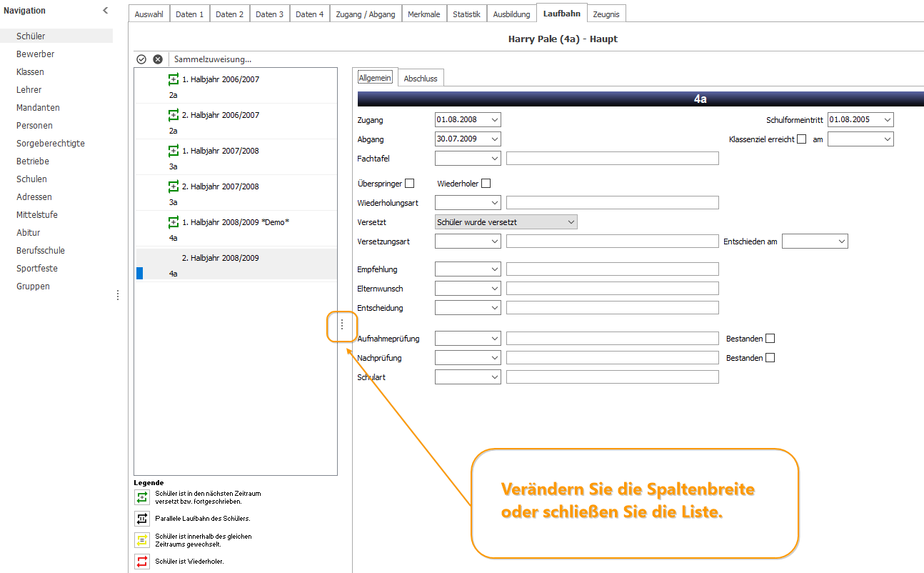The height and width of the screenshot is (573, 924).
Task: Click the green icon of 1. Halbjahr 2007/2008
Action: point(173,151)
